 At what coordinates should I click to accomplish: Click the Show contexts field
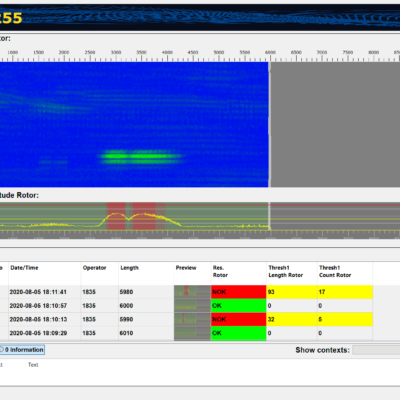coord(376,350)
